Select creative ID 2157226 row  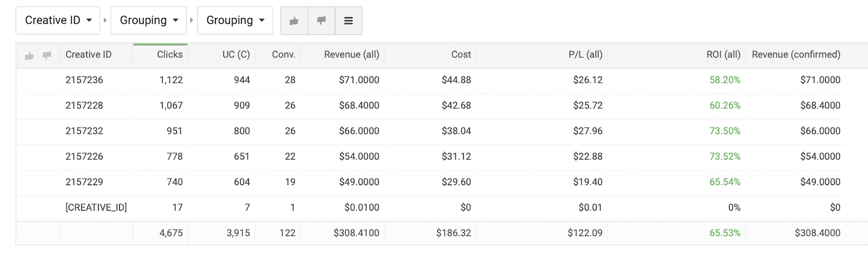pos(430,157)
